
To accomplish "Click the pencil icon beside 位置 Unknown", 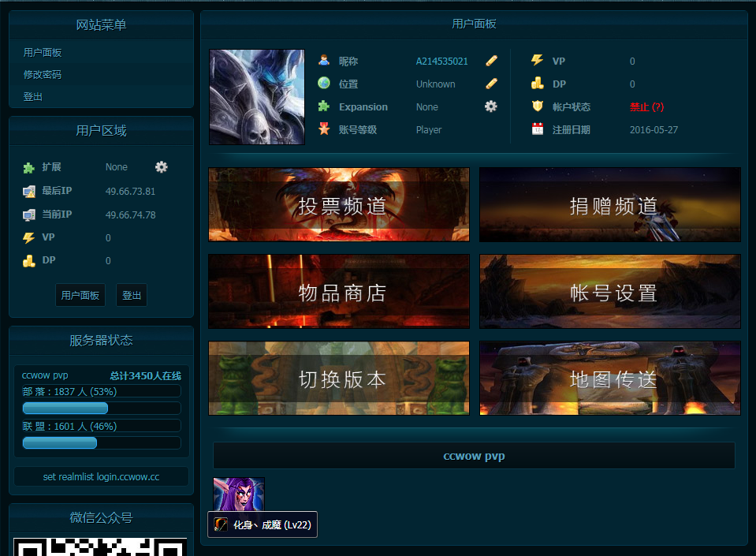I will 491,83.
